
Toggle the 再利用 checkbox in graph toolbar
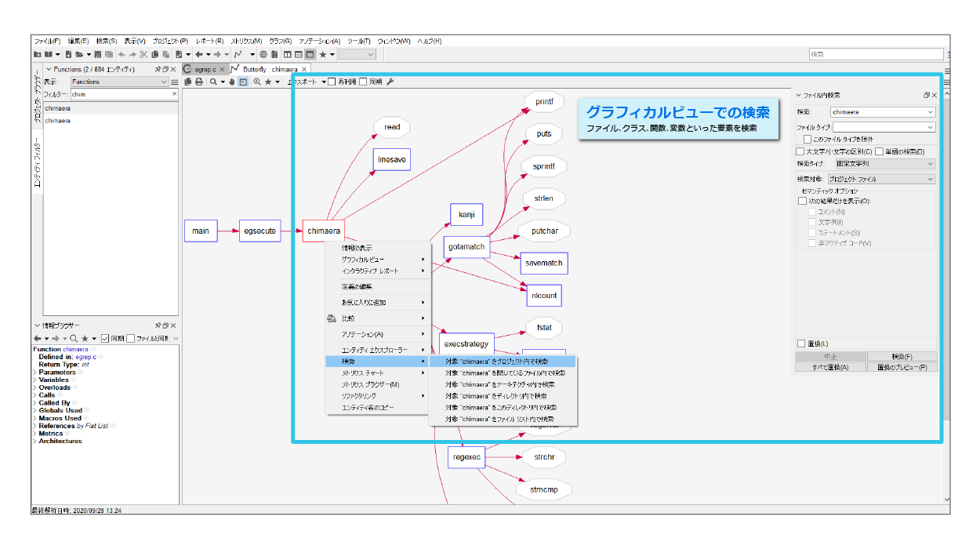[332, 82]
